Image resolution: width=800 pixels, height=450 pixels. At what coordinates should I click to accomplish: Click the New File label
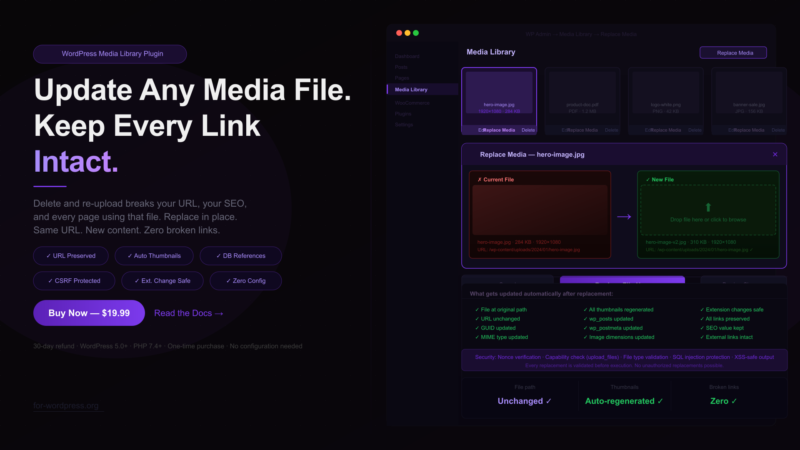[660, 180]
